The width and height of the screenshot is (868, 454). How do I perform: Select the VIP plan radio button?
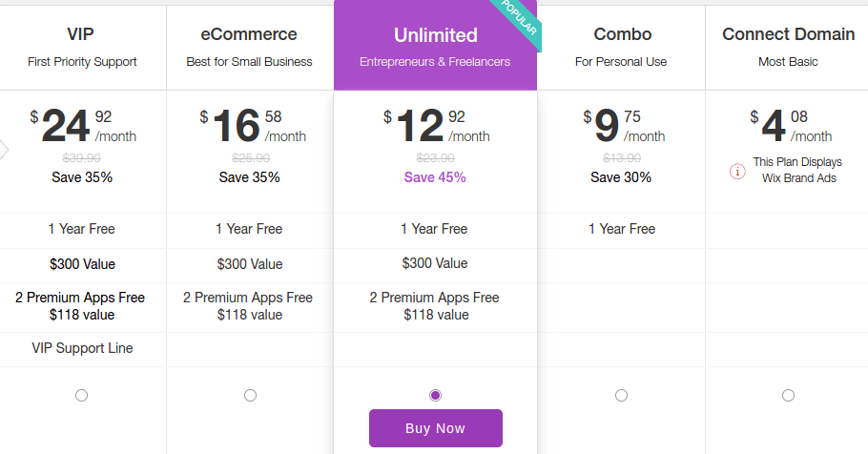[x=81, y=395]
